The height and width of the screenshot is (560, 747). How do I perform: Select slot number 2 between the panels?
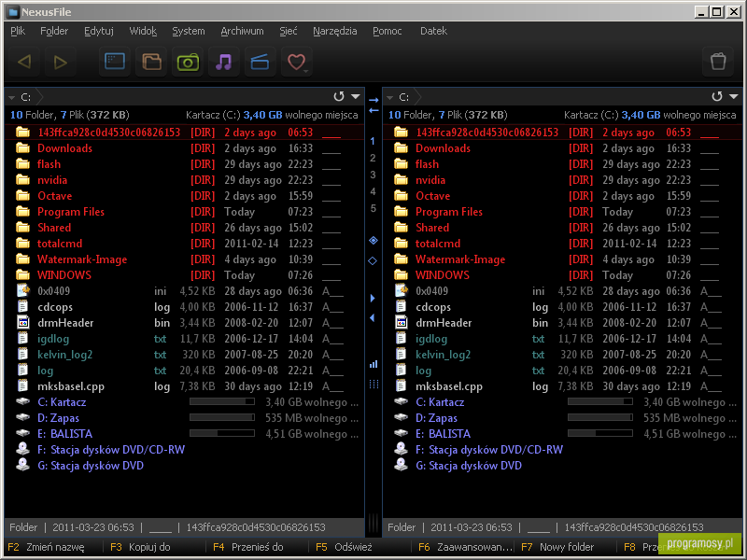pyautogui.click(x=373, y=158)
